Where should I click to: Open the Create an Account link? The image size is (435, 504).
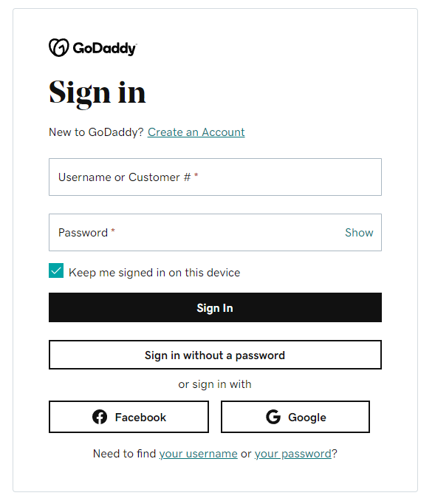point(196,132)
